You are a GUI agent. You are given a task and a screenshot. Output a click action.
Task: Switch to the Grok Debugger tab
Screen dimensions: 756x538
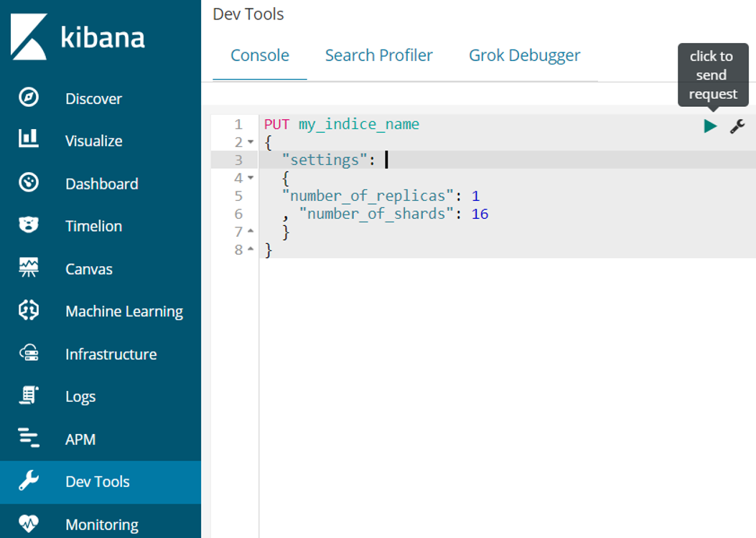(x=525, y=56)
